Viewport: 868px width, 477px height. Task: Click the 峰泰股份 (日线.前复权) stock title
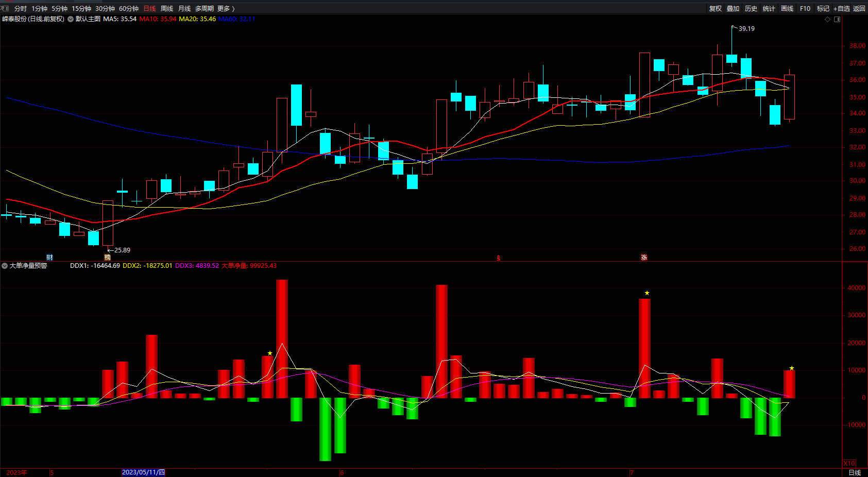(33, 19)
